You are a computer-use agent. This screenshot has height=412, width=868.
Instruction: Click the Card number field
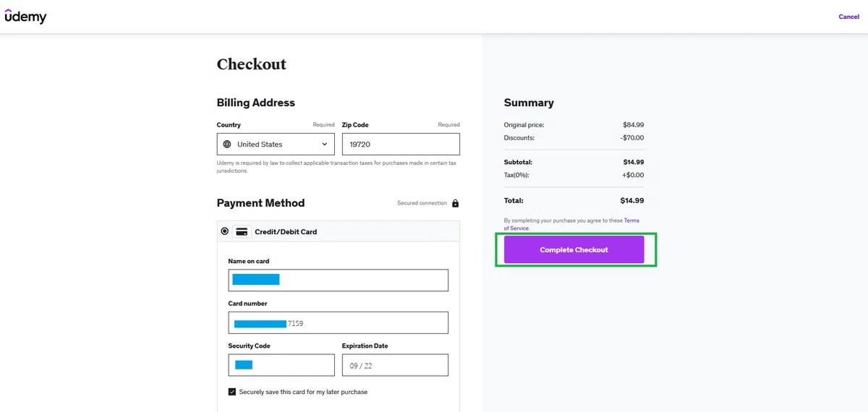pos(338,322)
